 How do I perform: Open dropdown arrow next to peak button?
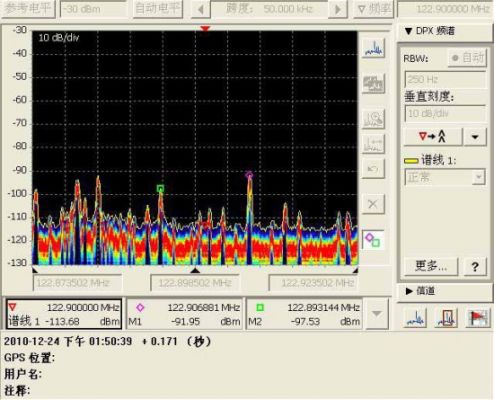tap(475, 136)
